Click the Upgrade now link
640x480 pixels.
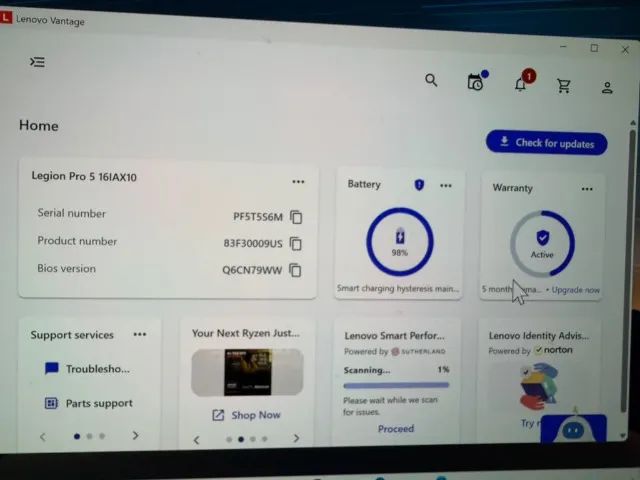(576, 290)
